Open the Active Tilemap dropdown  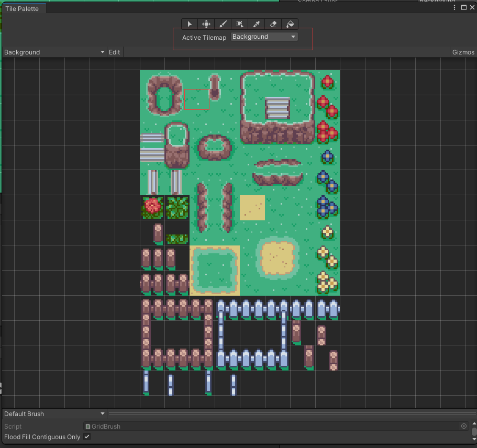264,37
